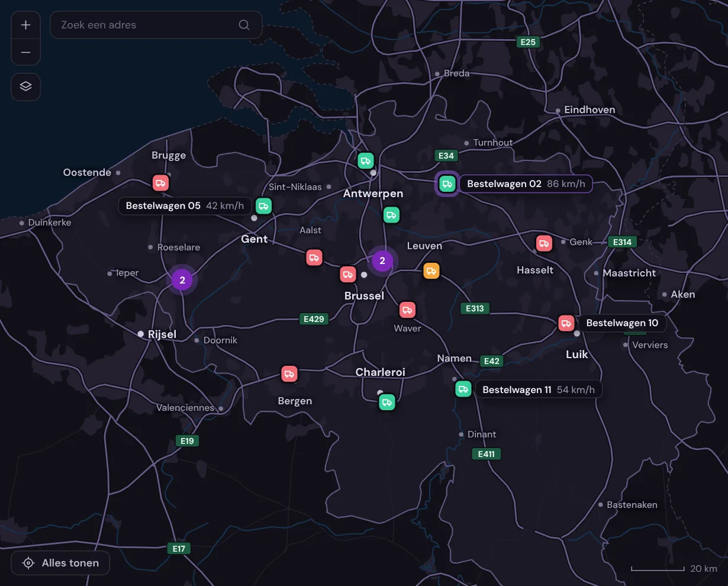Open the Bestelwagen 05 label
Screen dimensions: 728x586
click(x=185, y=206)
